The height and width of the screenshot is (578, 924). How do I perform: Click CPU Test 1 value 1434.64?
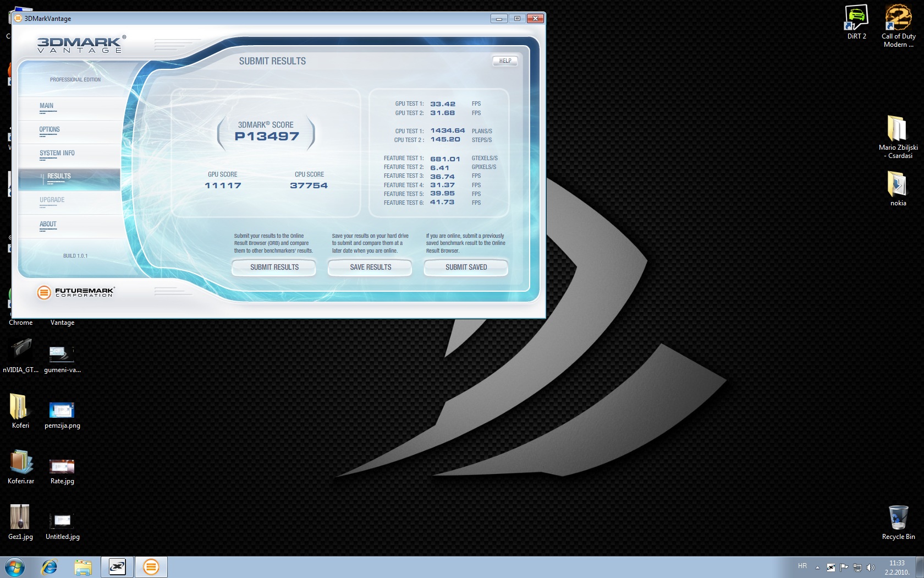(448, 130)
